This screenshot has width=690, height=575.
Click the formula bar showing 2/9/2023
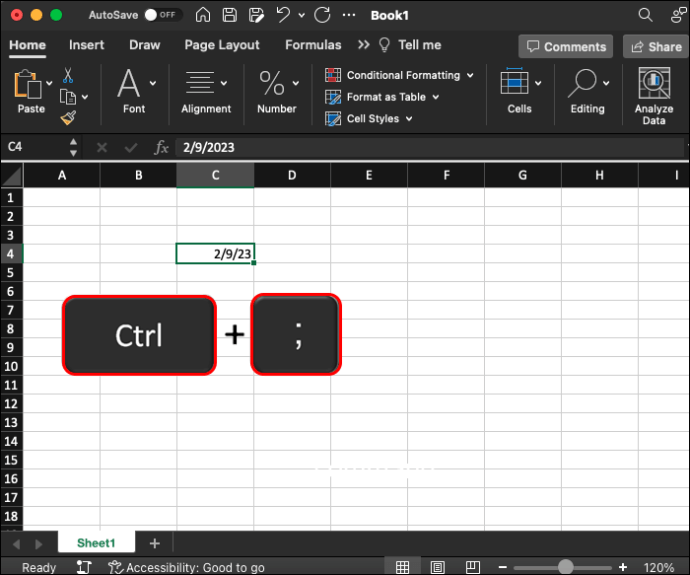(x=429, y=147)
